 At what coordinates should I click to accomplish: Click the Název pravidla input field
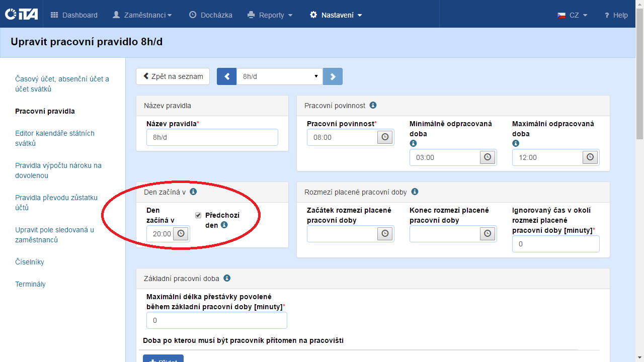click(x=212, y=137)
